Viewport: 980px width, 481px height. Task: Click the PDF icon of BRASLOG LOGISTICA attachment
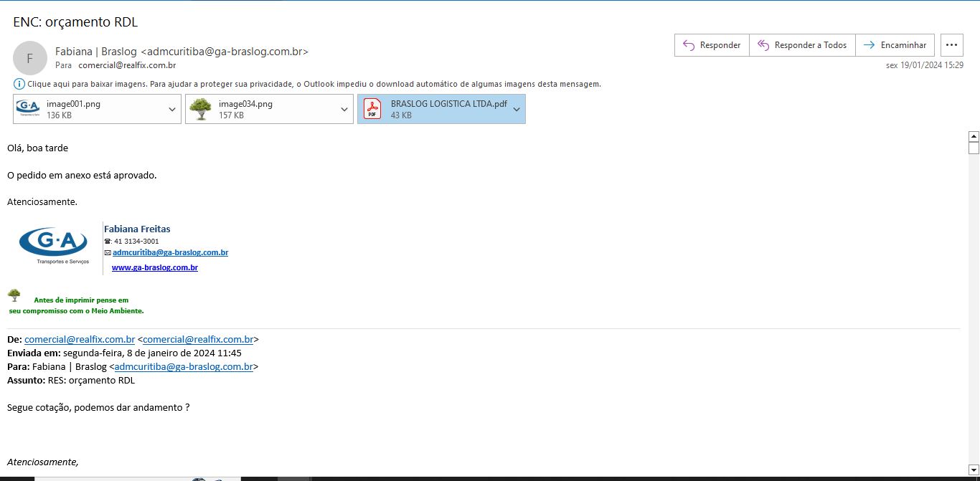tap(372, 109)
